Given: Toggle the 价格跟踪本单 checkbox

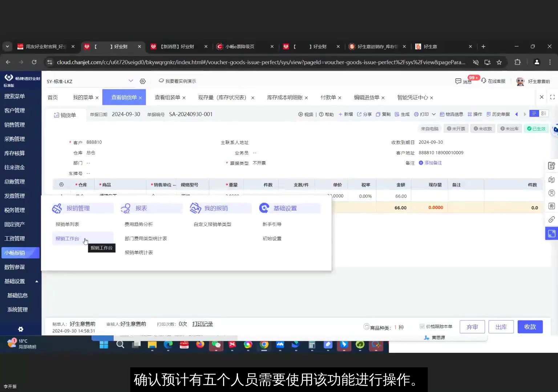Looking at the screenshot, I should tap(422, 326).
